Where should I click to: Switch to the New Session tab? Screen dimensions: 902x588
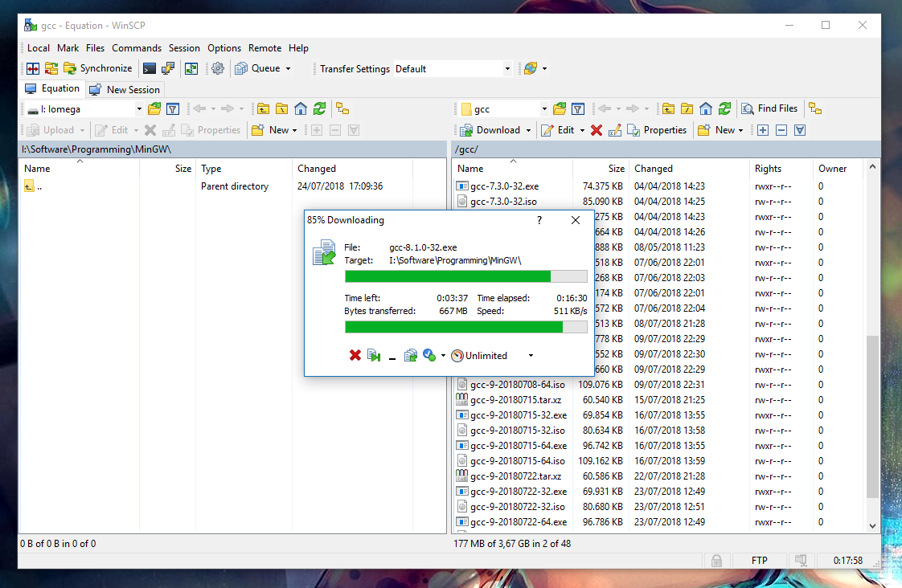[x=125, y=89]
